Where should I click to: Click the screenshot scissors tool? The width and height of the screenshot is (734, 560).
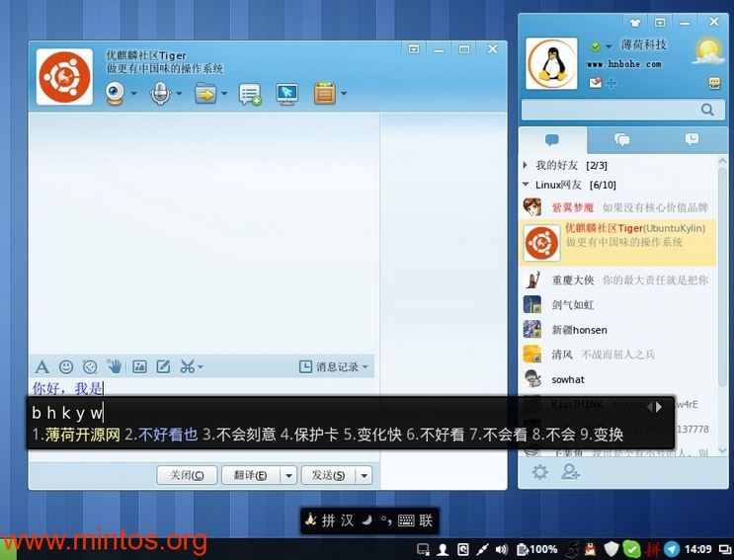point(187,366)
